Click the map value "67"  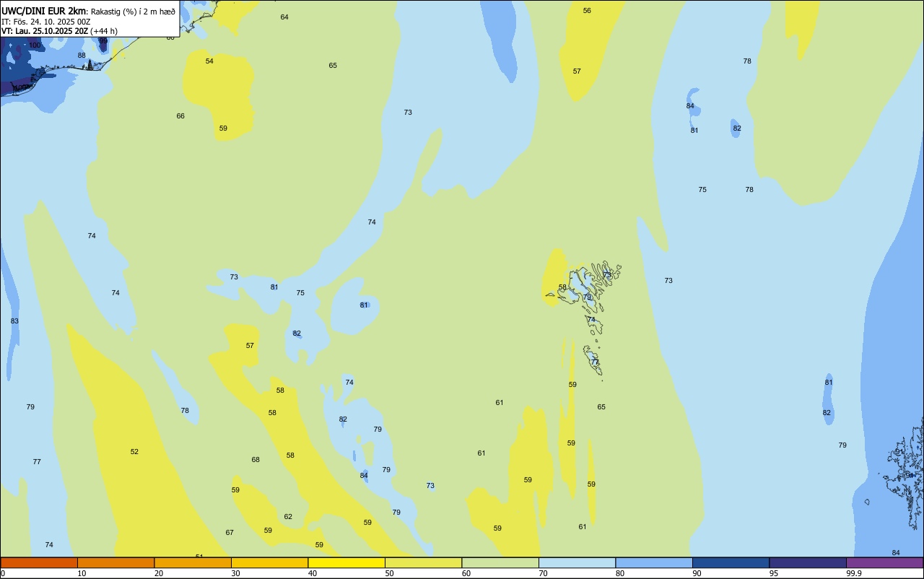(x=230, y=532)
